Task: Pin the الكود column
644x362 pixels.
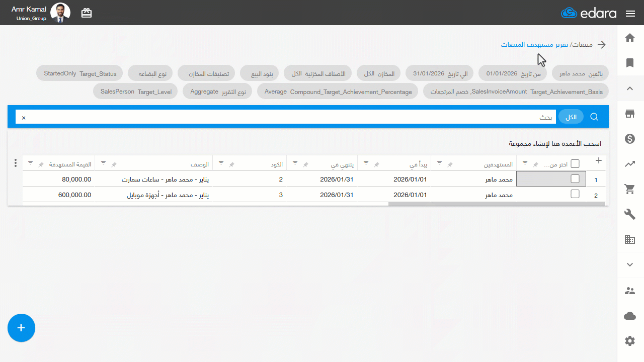Action: click(231, 164)
